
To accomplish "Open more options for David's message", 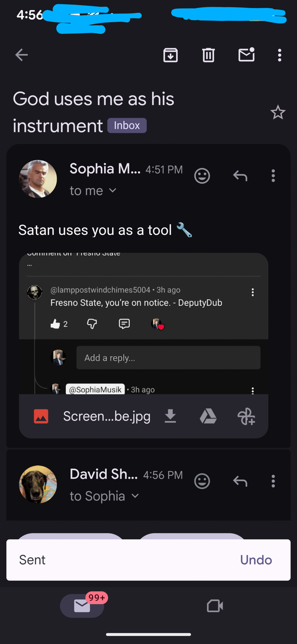I will (273, 481).
